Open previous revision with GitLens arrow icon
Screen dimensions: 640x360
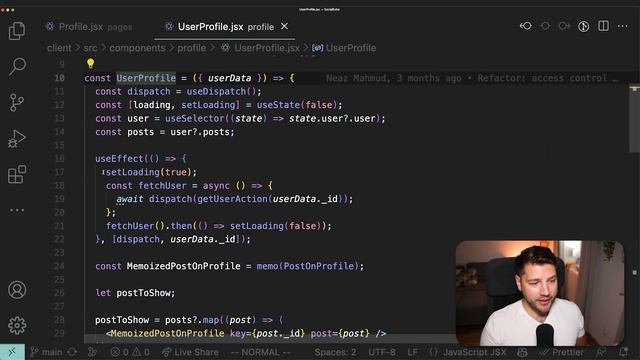[526, 26]
